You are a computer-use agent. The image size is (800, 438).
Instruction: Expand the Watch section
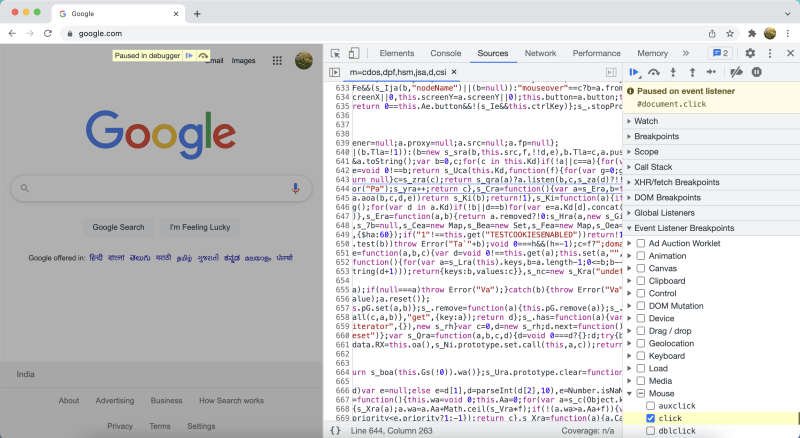point(711,121)
